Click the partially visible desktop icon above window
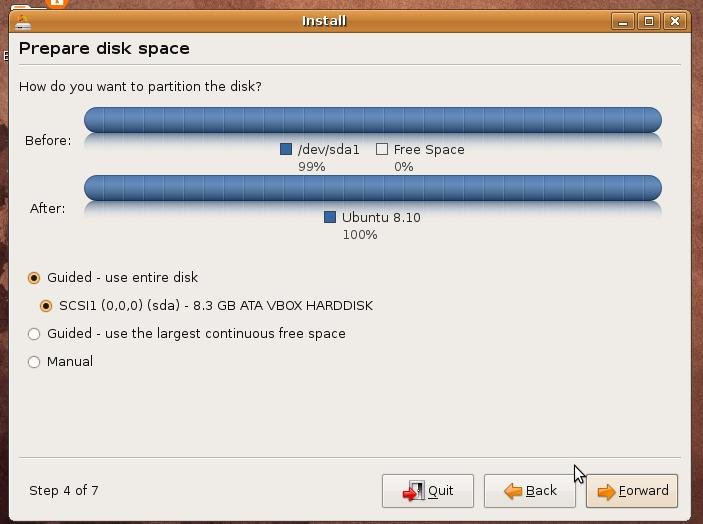This screenshot has width=703, height=524. [56, 3]
